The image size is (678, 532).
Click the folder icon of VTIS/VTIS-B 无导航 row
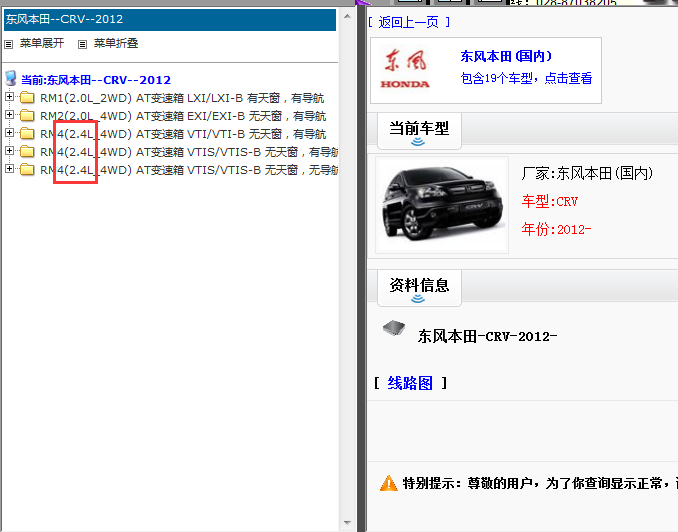27,170
